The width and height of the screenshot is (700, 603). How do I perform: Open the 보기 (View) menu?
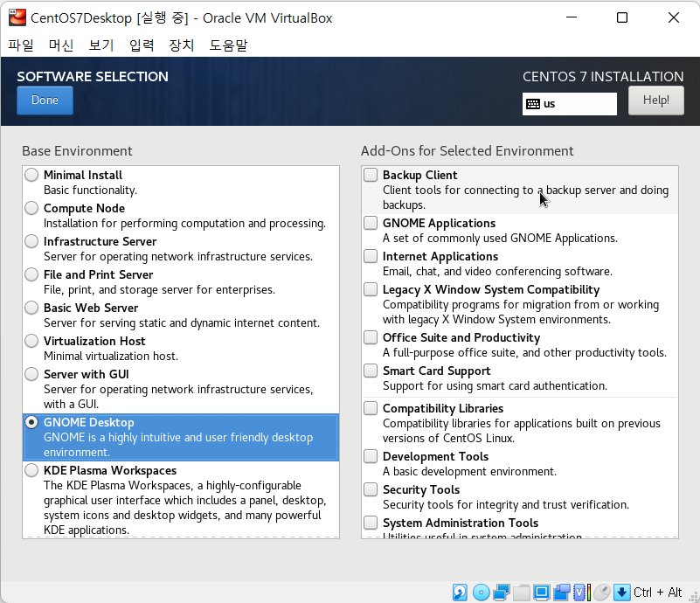100,45
